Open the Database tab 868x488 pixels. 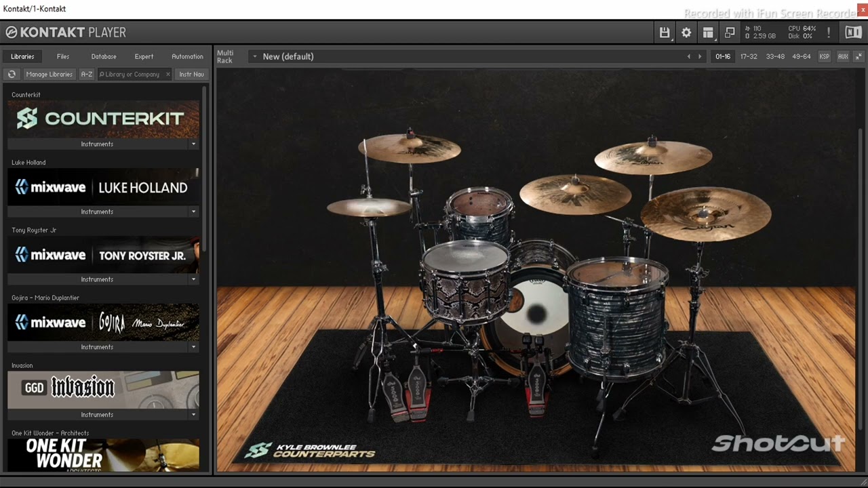coord(104,56)
